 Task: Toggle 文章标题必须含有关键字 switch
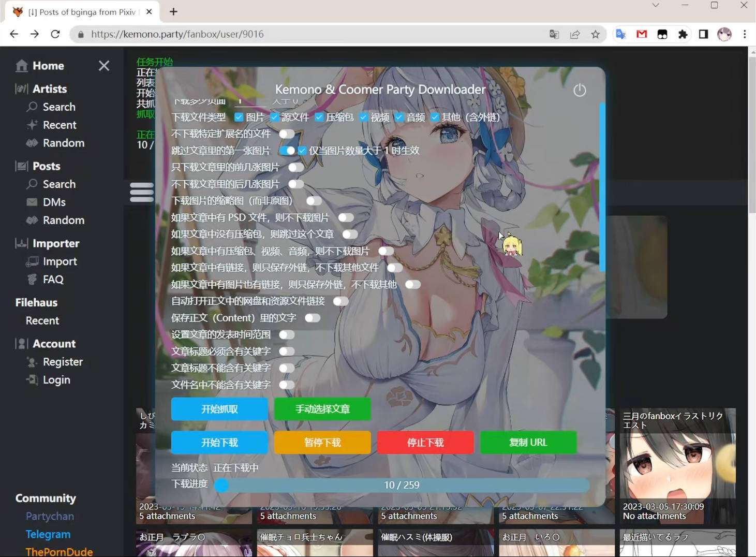click(x=287, y=351)
